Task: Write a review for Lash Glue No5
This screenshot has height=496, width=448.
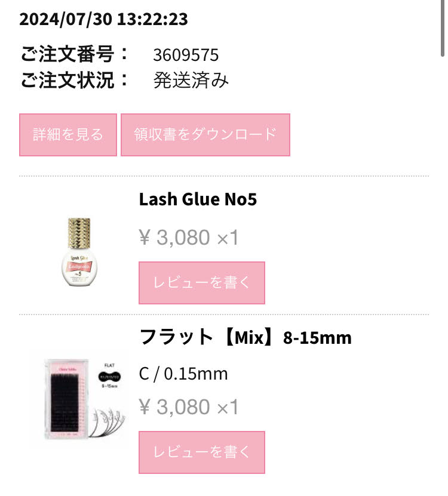Action: click(202, 283)
